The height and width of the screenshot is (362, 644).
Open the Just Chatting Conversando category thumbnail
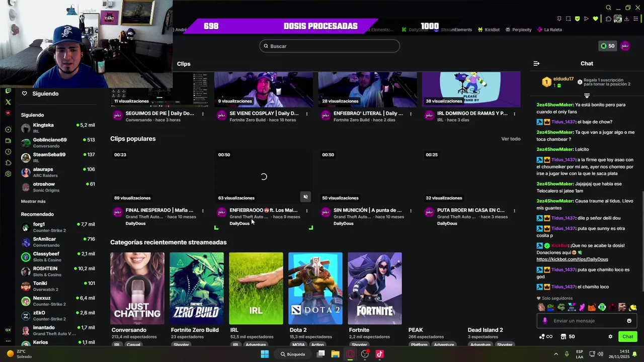click(x=137, y=289)
